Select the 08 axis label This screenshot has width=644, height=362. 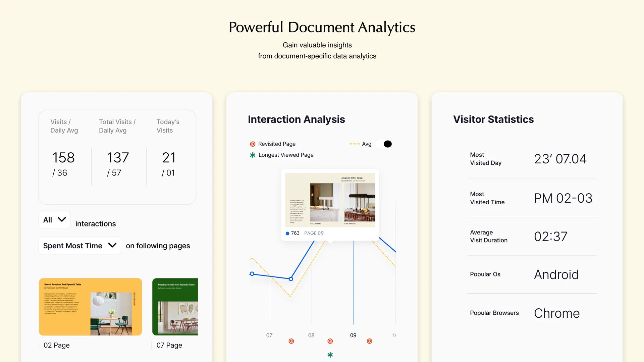point(311,335)
